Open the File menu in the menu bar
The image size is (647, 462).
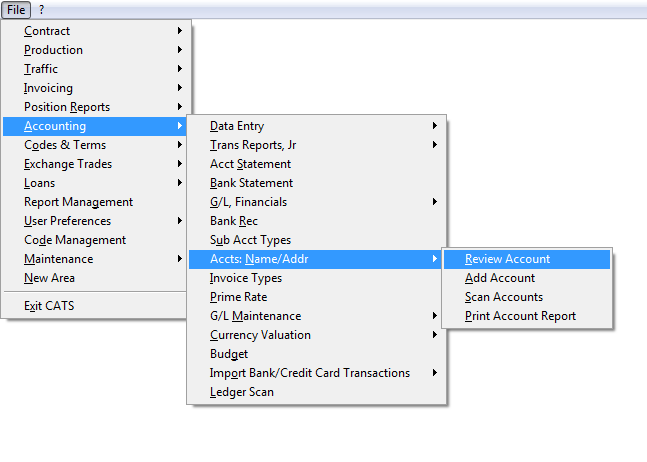click(x=16, y=9)
